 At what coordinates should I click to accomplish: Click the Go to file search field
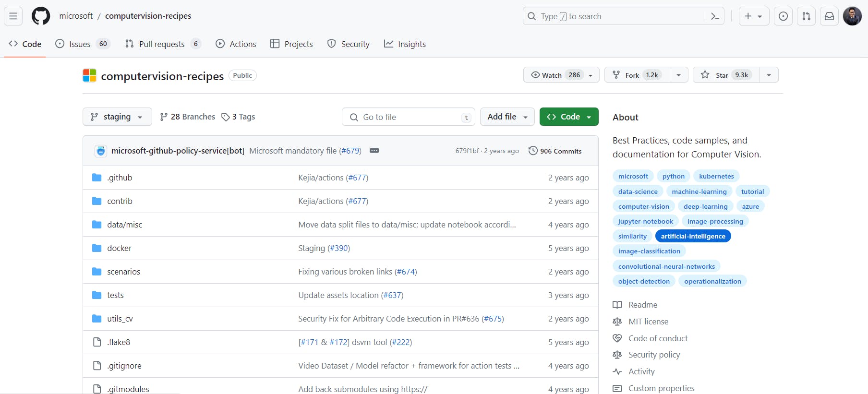(409, 117)
